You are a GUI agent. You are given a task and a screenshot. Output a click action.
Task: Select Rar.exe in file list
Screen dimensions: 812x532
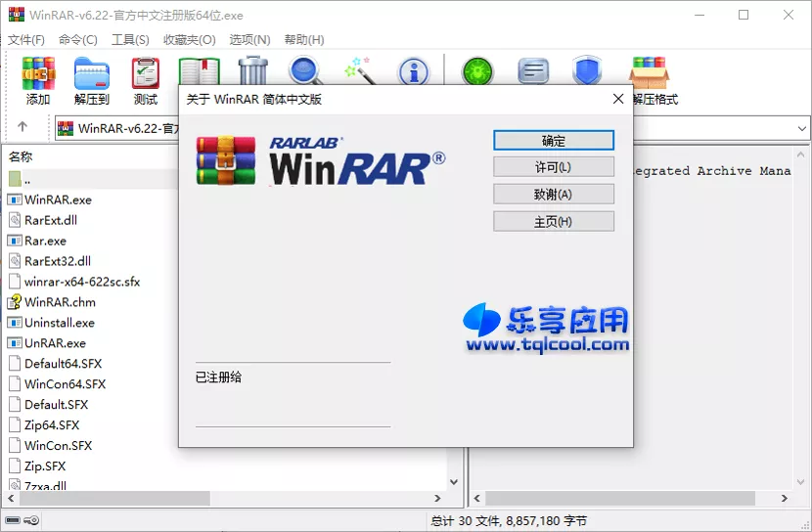46,242
